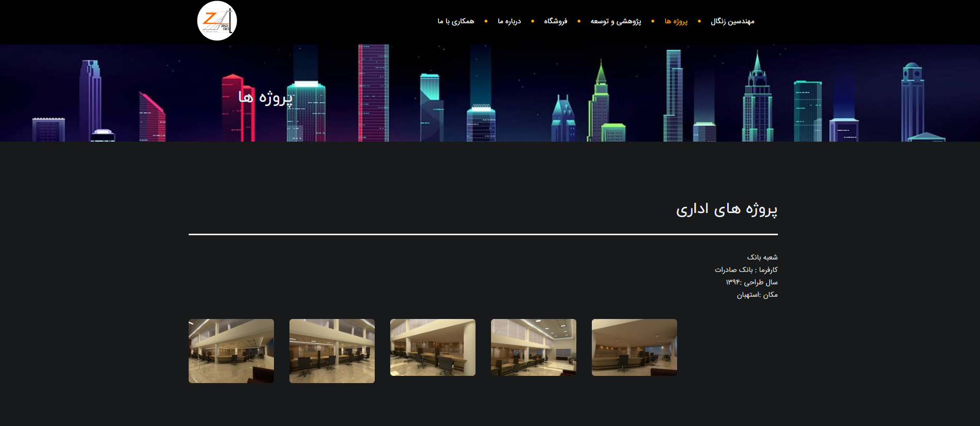
Task: Open the درباره ما page
Action: click(509, 21)
